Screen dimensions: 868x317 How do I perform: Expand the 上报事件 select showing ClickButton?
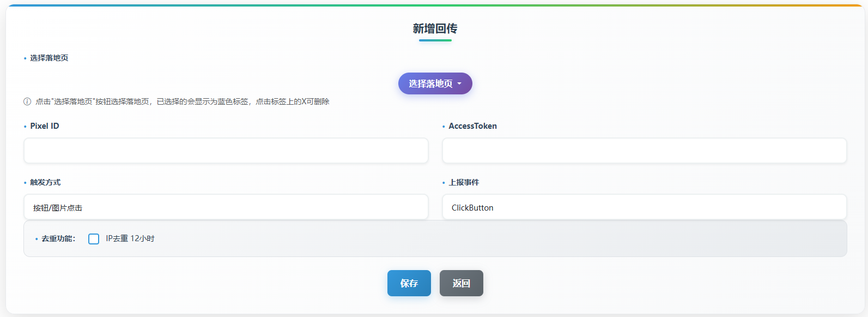click(x=644, y=207)
